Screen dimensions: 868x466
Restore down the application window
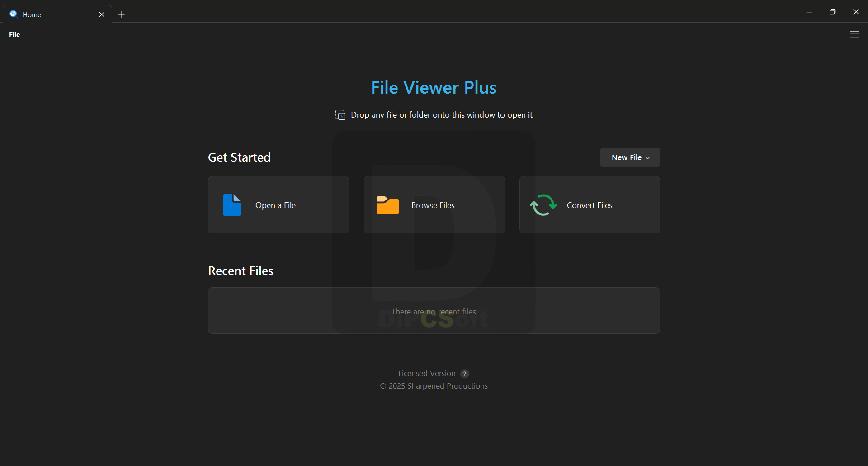coord(833,12)
